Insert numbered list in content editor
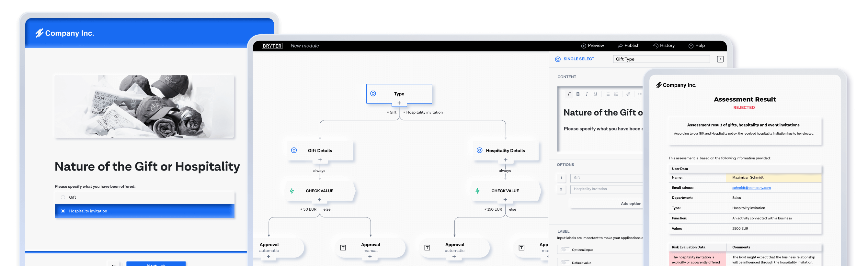868x266 pixels. [616, 94]
